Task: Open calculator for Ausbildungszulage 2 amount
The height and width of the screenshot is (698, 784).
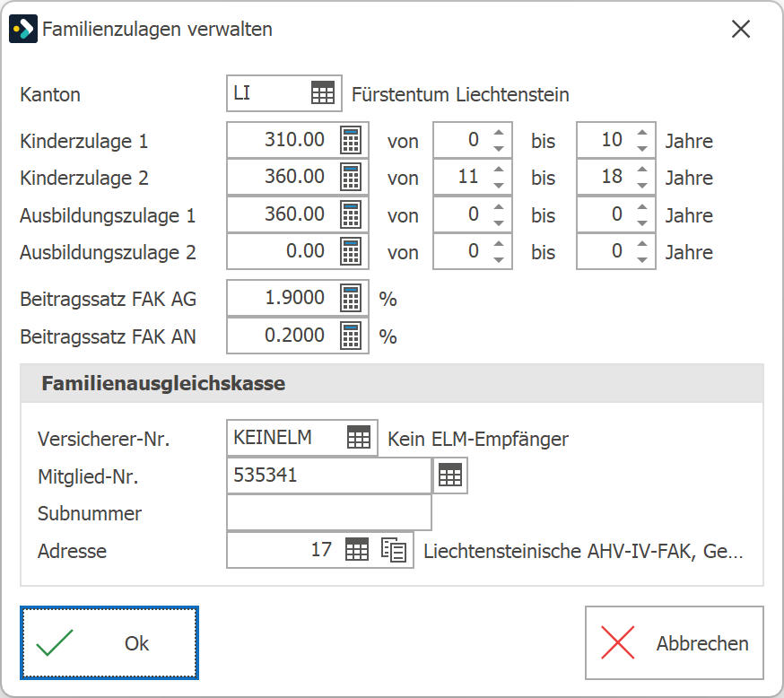Action: (351, 251)
